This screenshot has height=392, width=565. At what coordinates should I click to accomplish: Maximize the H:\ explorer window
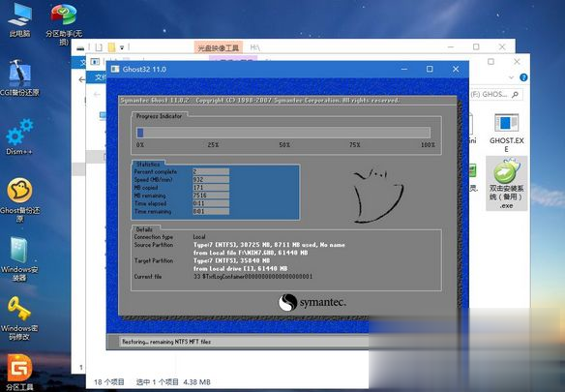pyautogui.click(x=476, y=46)
